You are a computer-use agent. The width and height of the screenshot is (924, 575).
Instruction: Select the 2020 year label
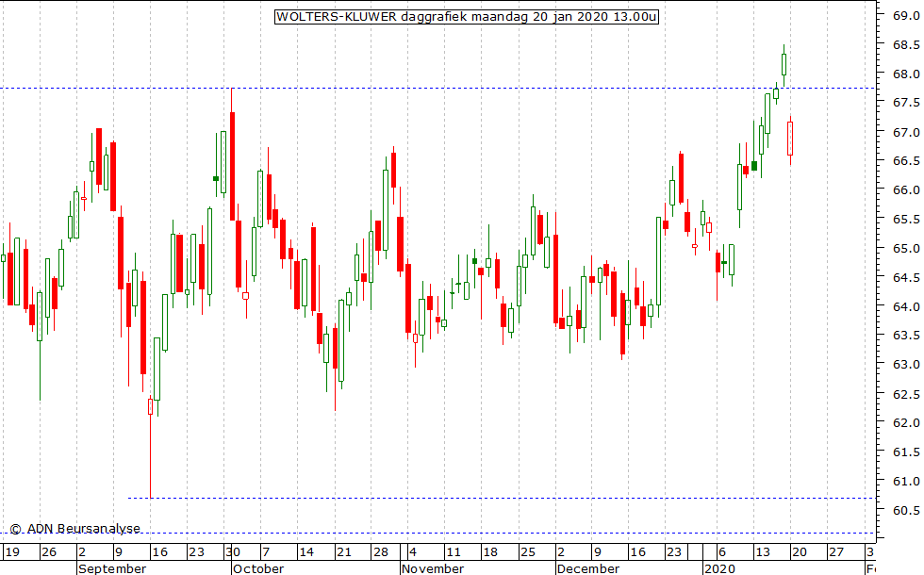(720, 568)
